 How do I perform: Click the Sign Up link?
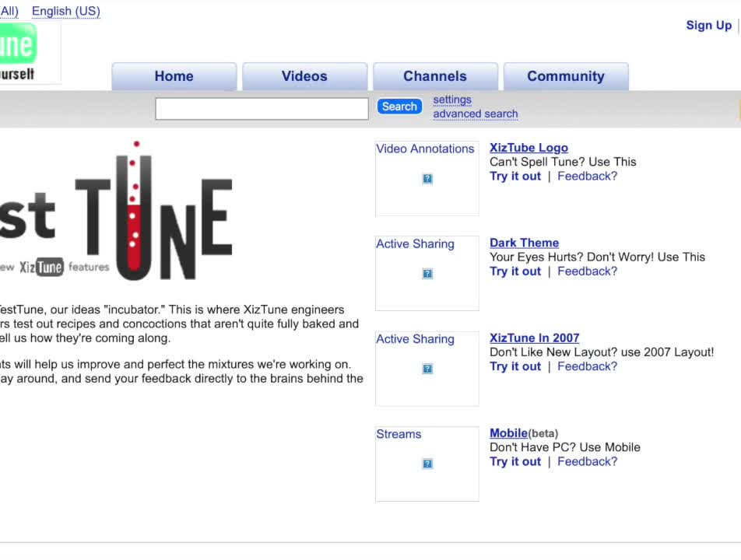[x=708, y=25]
